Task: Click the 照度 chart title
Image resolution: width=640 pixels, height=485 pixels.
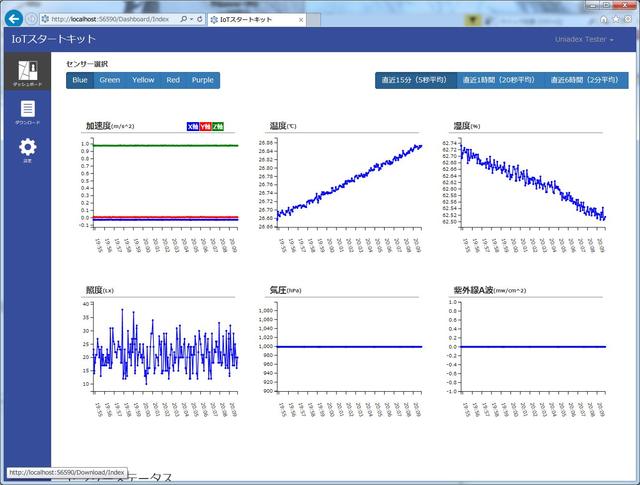Action: (x=100, y=290)
